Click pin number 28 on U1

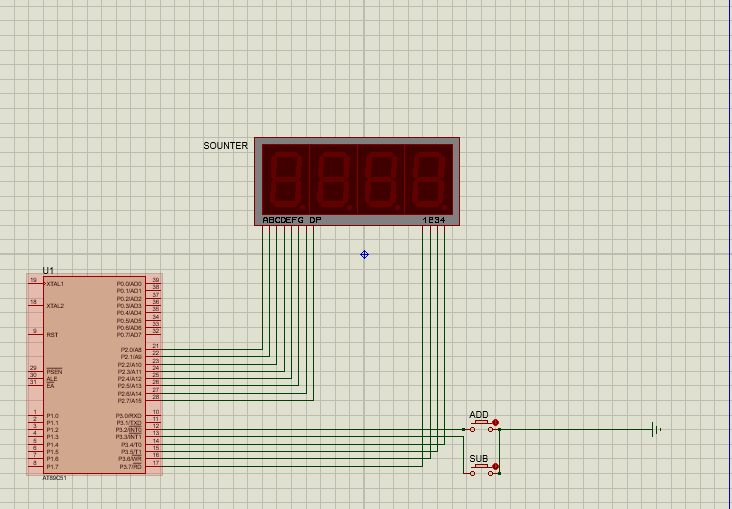click(156, 397)
